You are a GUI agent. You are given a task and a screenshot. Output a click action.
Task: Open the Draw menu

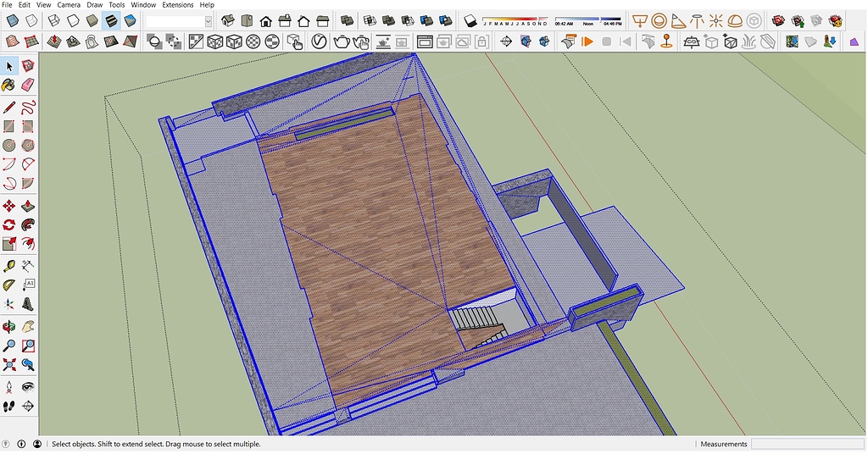(95, 4)
